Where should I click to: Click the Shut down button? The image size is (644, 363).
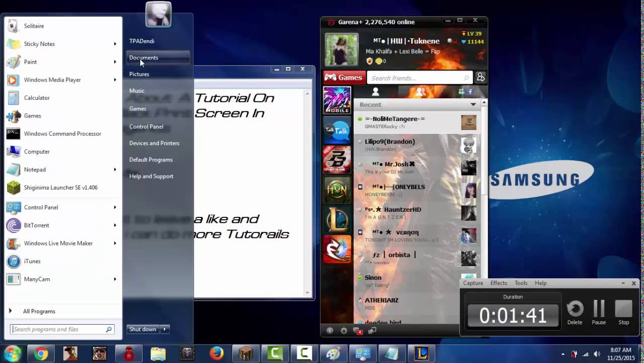[143, 329]
